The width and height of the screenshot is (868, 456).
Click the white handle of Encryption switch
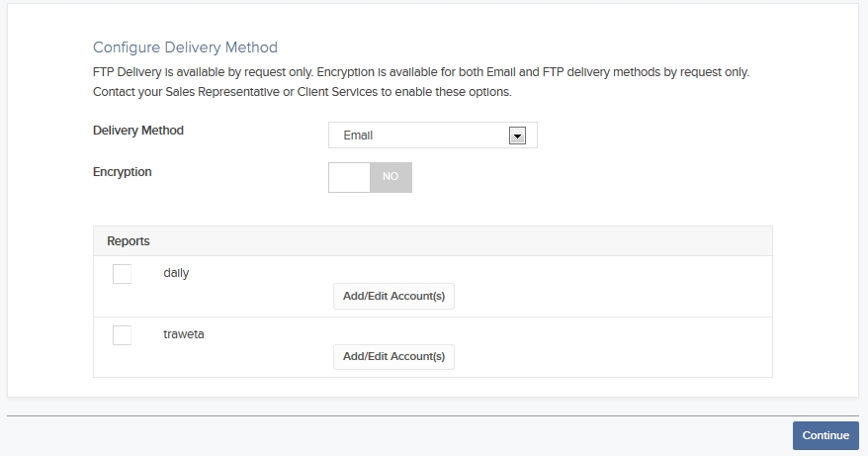coord(349,177)
